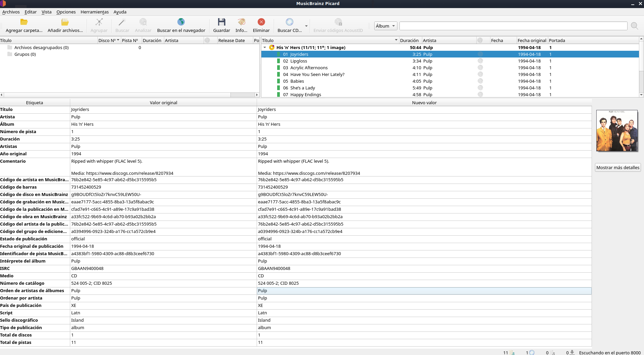The height and width of the screenshot is (355, 644).
Task: Click the Buscar CD disc icon
Action: coord(290,22)
